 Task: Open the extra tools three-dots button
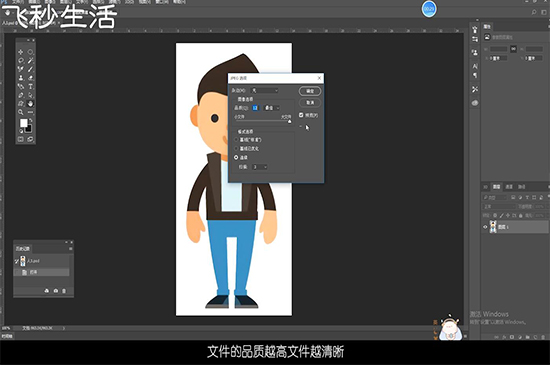[x=31, y=112]
